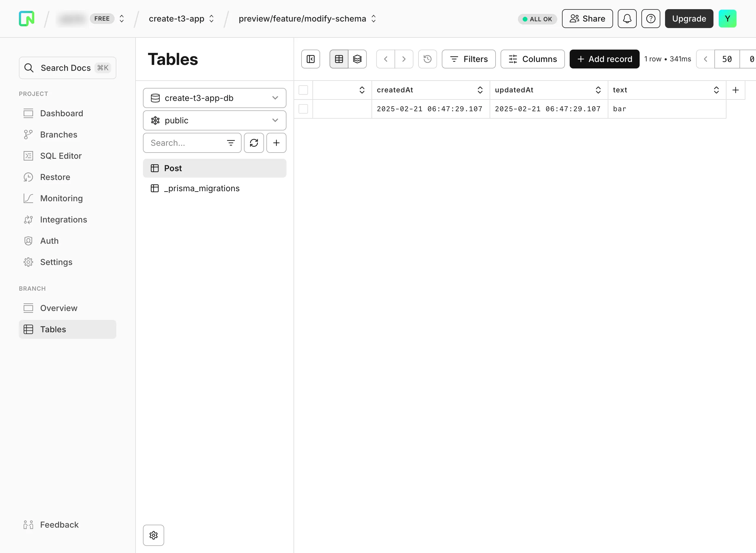
Task: Open branch Overview
Action: click(x=67, y=308)
